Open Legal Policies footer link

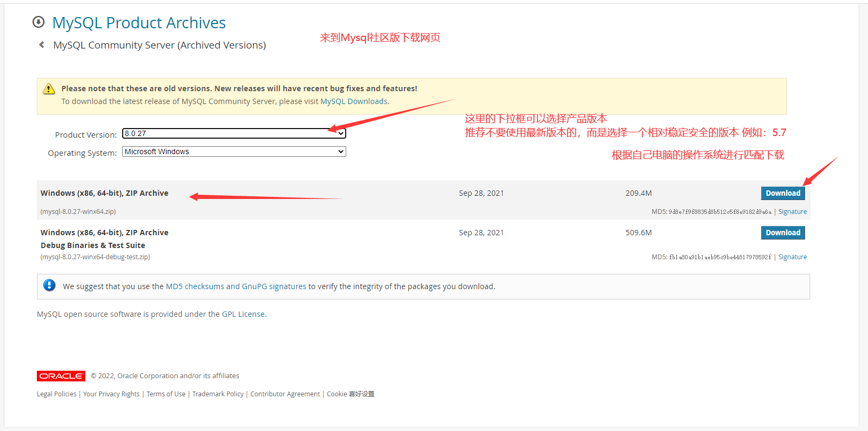(x=57, y=394)
